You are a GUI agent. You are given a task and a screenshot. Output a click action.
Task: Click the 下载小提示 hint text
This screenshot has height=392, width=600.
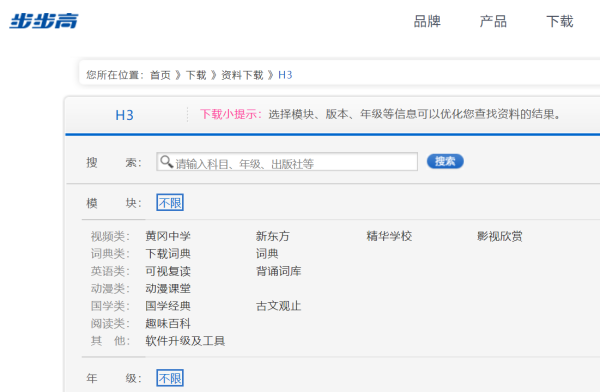[231, 114]
